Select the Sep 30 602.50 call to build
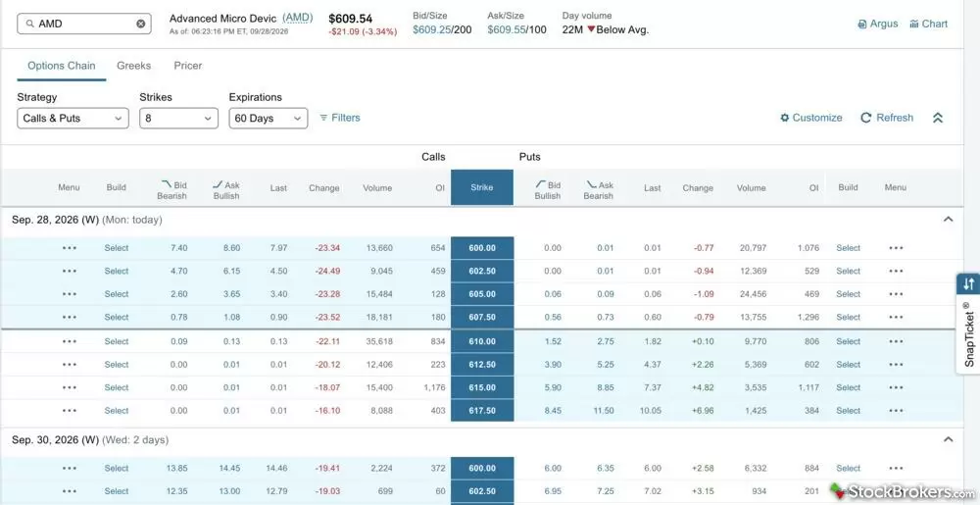The height and width of the screenshot is (505, 980). pos(117,491)
